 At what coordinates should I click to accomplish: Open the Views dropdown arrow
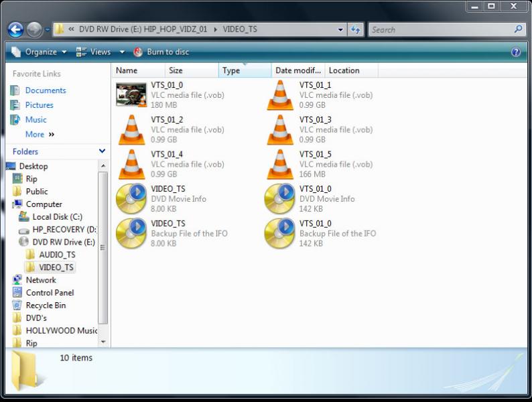(122, 52)
